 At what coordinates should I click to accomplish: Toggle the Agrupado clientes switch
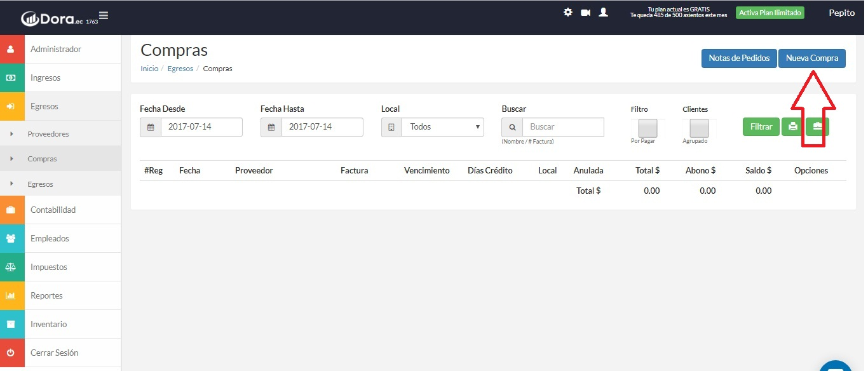[x=699, y=128]
